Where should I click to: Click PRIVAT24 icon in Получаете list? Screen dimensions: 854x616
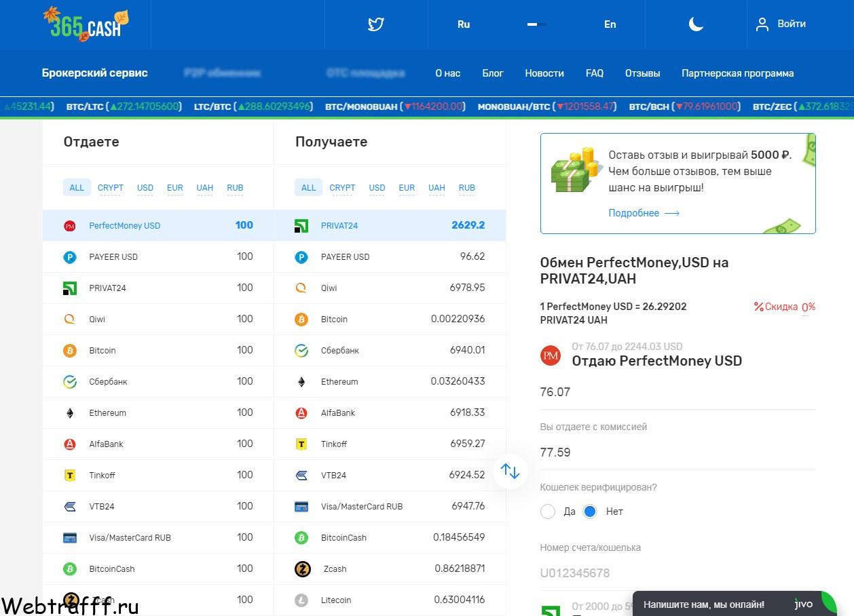click(x=301, y=226)
